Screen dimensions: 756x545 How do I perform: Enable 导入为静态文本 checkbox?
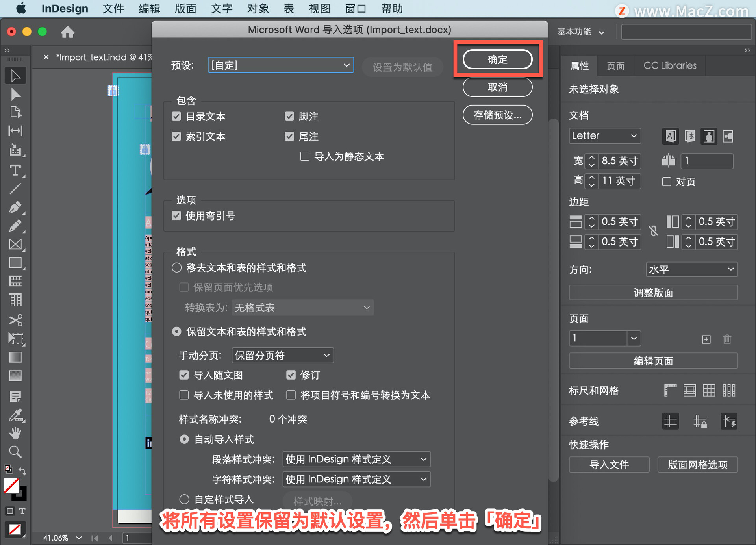coord(304,156)
